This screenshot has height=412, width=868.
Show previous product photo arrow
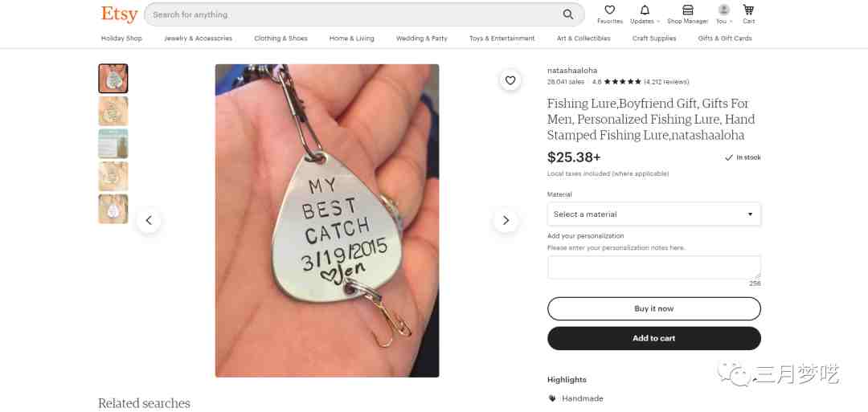pyautogui.click(x=149, y=221)
